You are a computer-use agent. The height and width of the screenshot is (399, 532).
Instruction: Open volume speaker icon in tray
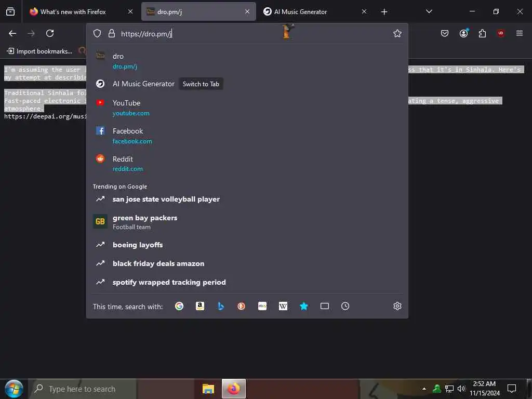pos(461,389)
